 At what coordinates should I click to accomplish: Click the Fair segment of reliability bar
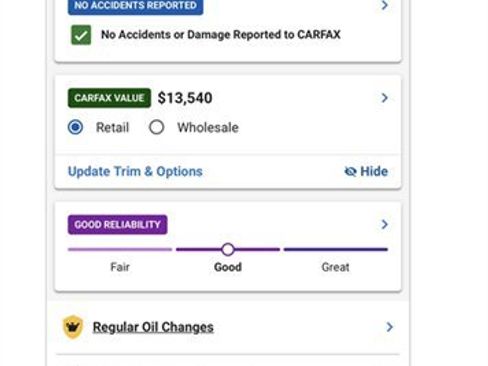(x=120, y=249)
